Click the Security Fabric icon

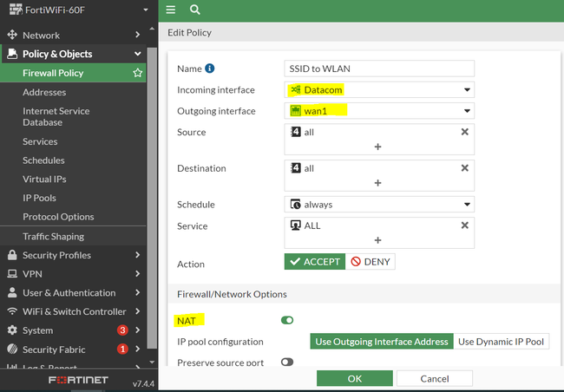[12, 349]
